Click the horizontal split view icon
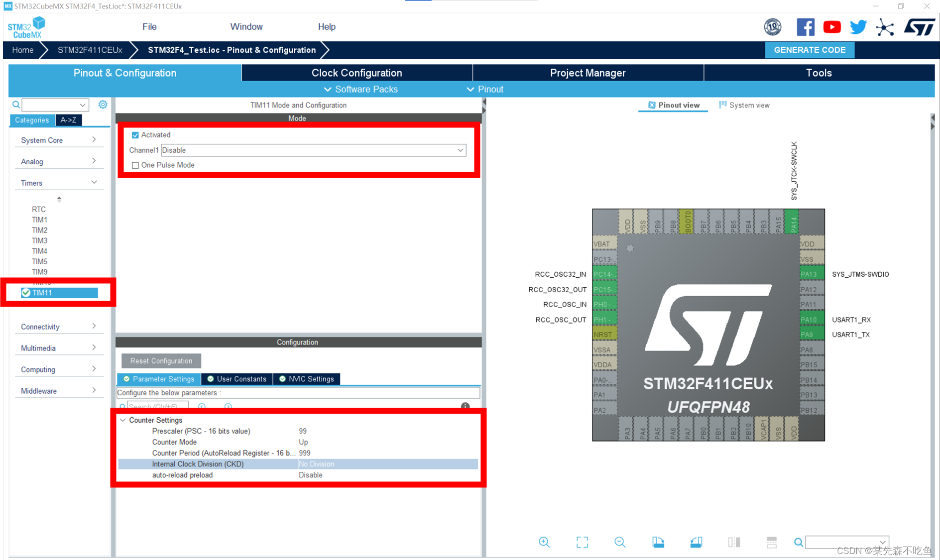Screen dimensions: 940x560 pos(772,542)
